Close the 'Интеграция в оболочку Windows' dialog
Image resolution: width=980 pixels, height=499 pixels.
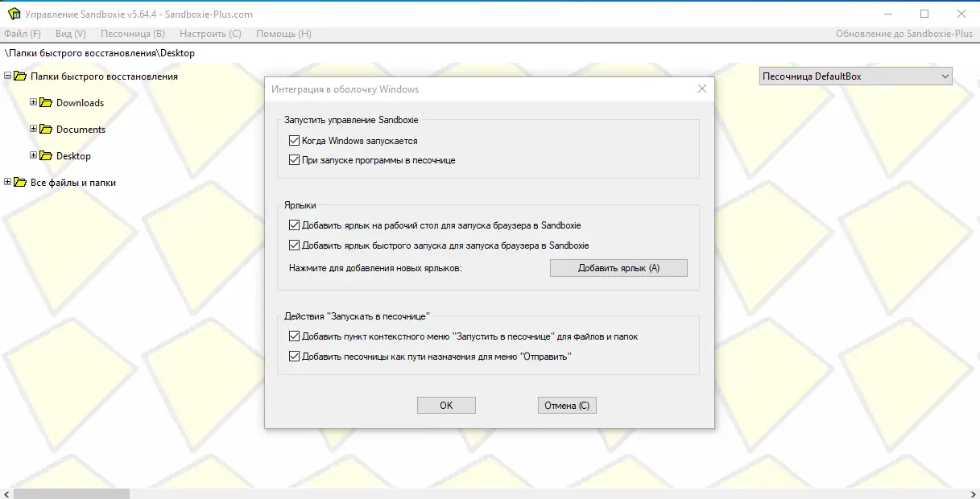click(701, 89)
